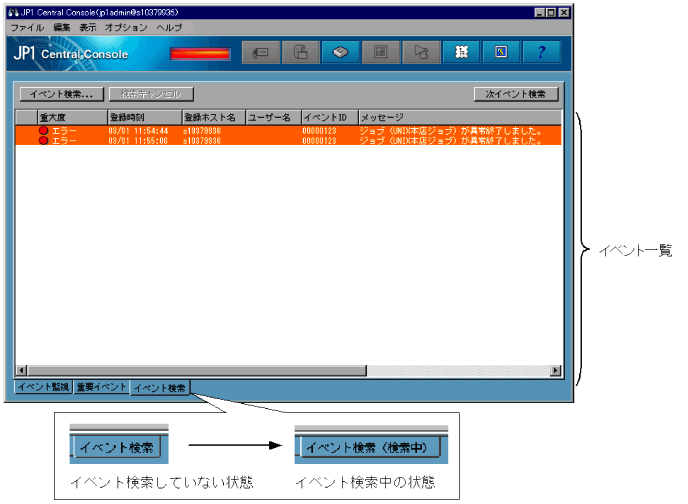The image size is (688, 504).
Task: Click the fourth toolbar icon with window symbol
Action: pos(380,52)
